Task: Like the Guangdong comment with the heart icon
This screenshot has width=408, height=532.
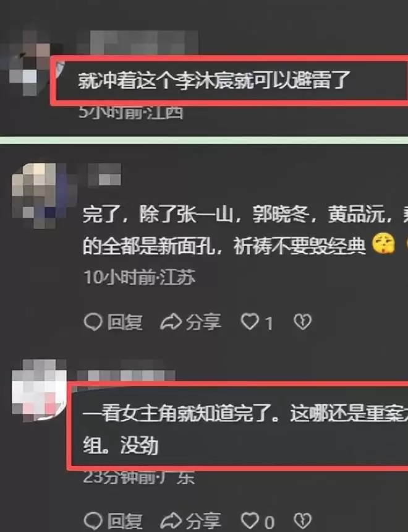Action: 250,521
